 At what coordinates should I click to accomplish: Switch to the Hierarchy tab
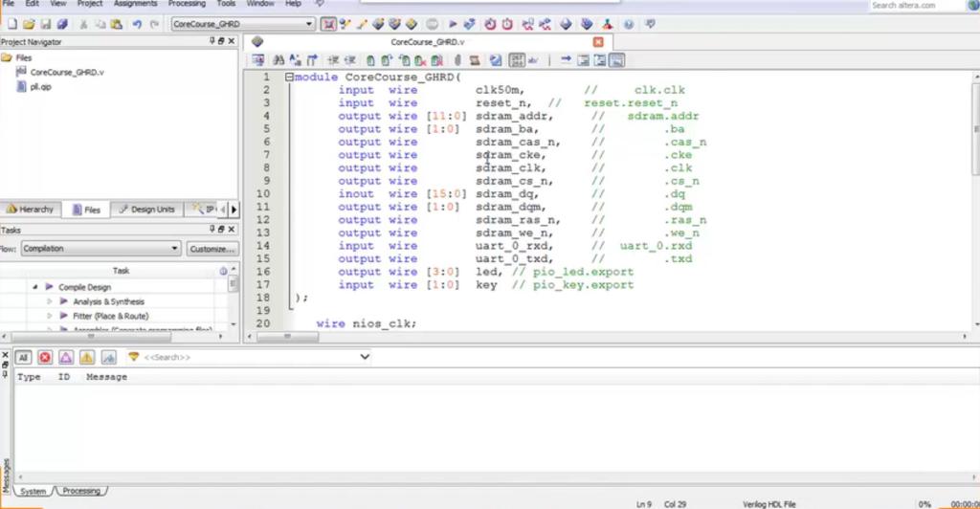tap(31, 210)
